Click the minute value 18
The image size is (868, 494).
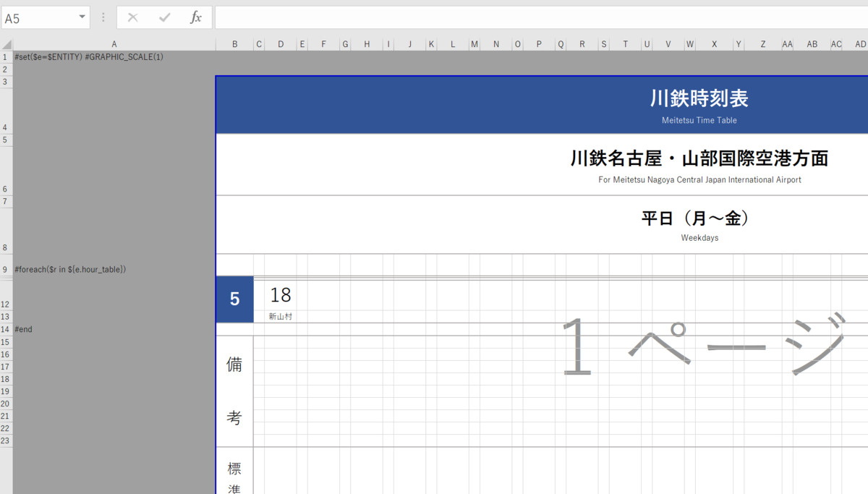pos(281,294)
